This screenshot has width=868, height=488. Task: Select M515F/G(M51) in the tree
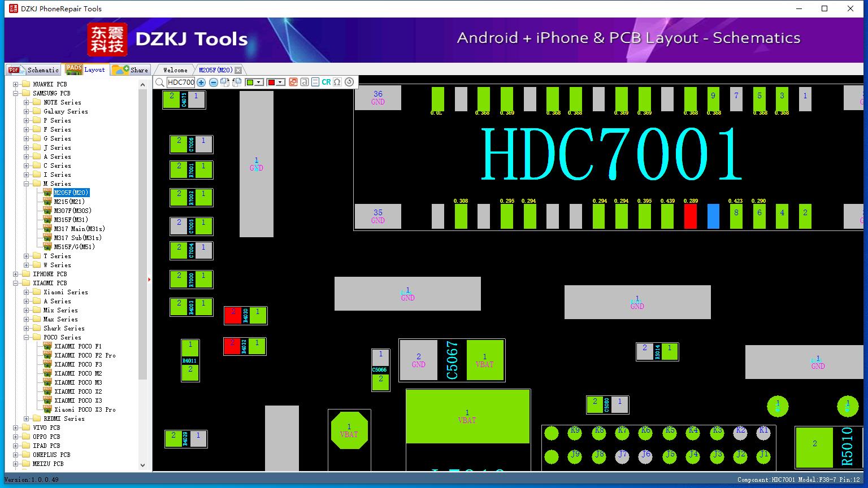75,247
